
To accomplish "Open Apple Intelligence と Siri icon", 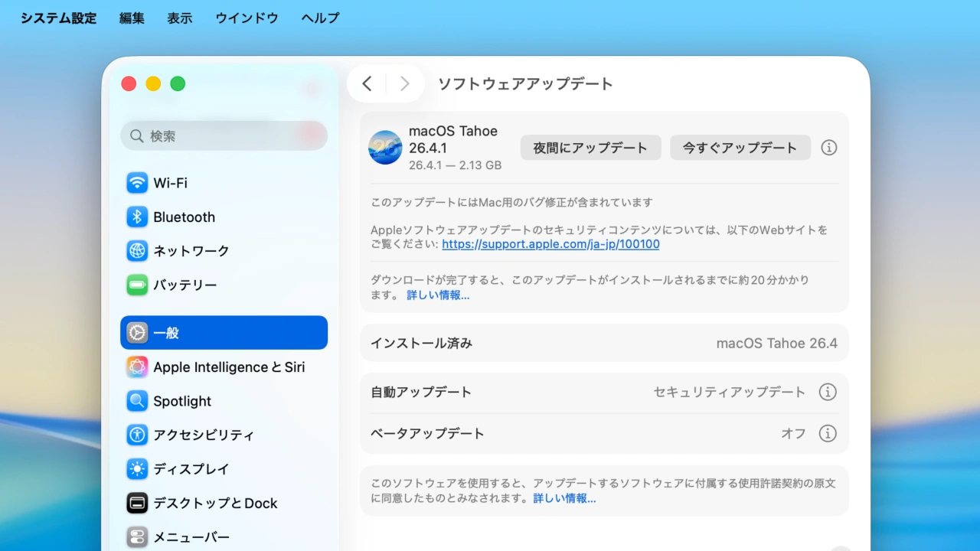I will click(x=137, y=367).
